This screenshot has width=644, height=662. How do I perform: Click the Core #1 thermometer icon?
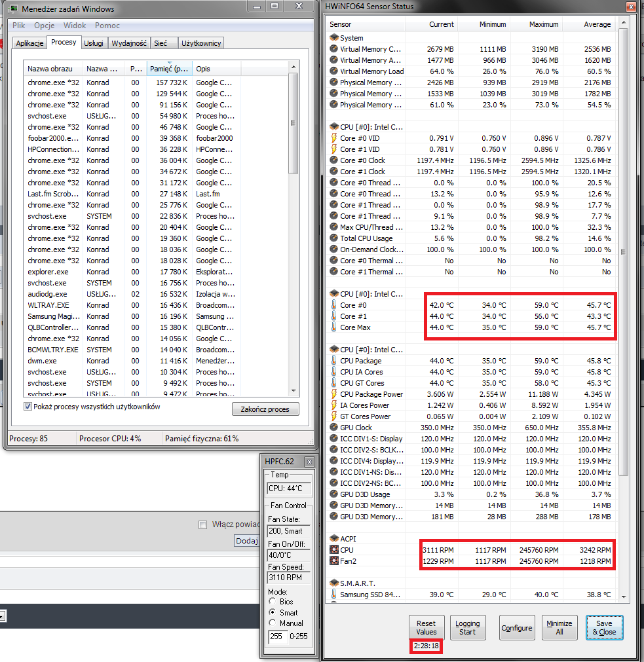(334, 316)
